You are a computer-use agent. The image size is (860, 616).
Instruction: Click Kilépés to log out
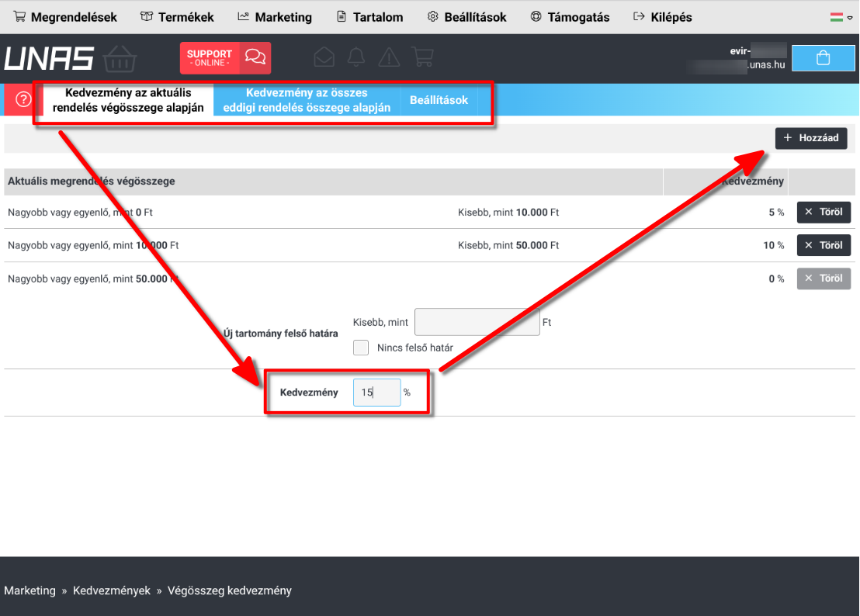662,17
